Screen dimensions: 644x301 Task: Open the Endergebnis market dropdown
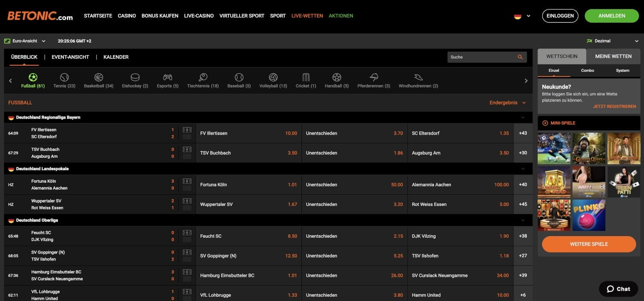(x=507, y=103)
